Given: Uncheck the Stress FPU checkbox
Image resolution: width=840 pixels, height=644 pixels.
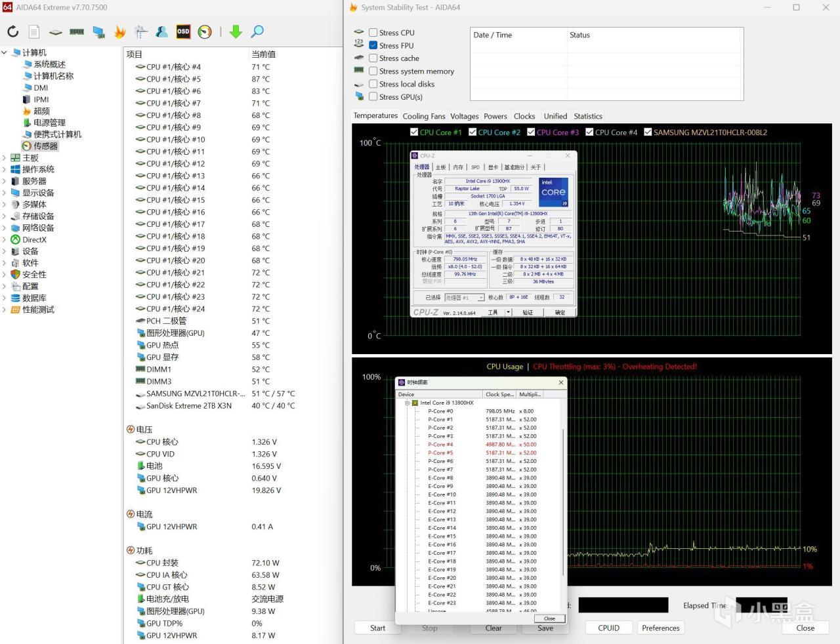Looking at the screenshot, I should [x=373, y=45].
